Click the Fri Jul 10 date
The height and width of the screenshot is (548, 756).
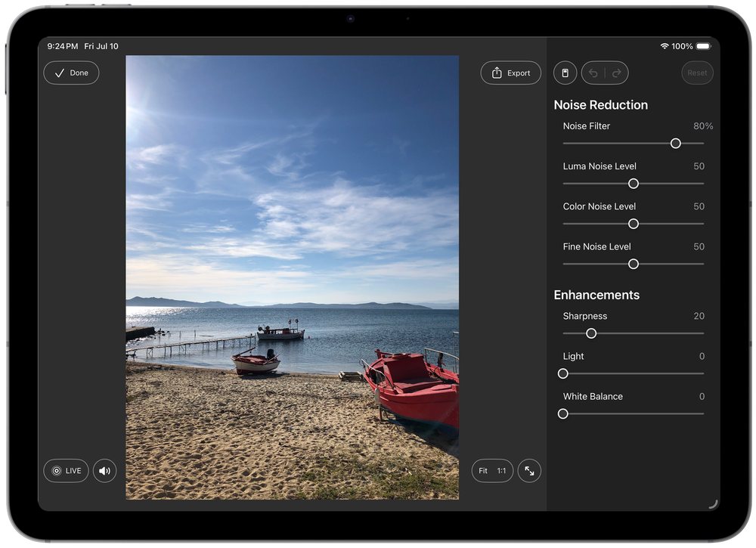tap(101, 46)
